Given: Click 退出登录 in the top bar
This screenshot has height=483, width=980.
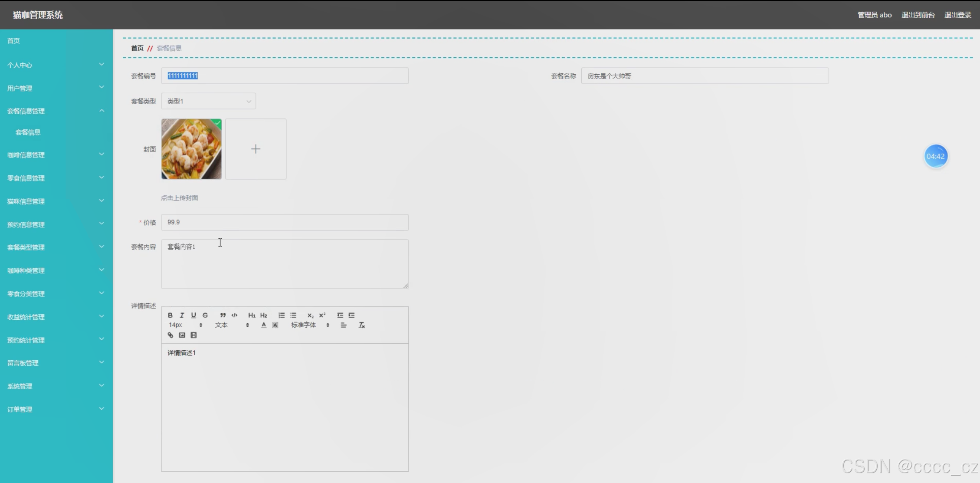Looking at the screenshot, I should coord(957,15).
